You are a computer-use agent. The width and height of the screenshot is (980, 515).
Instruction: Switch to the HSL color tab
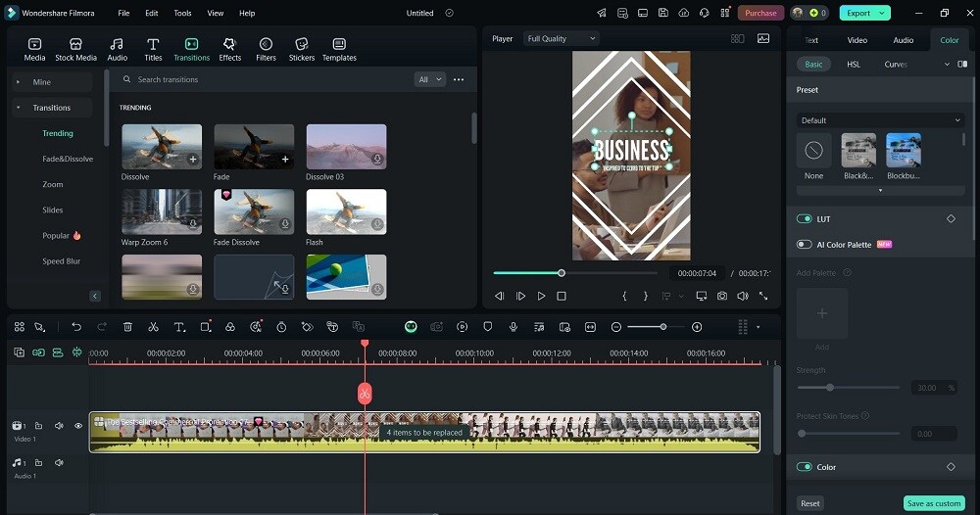(854, 65)
